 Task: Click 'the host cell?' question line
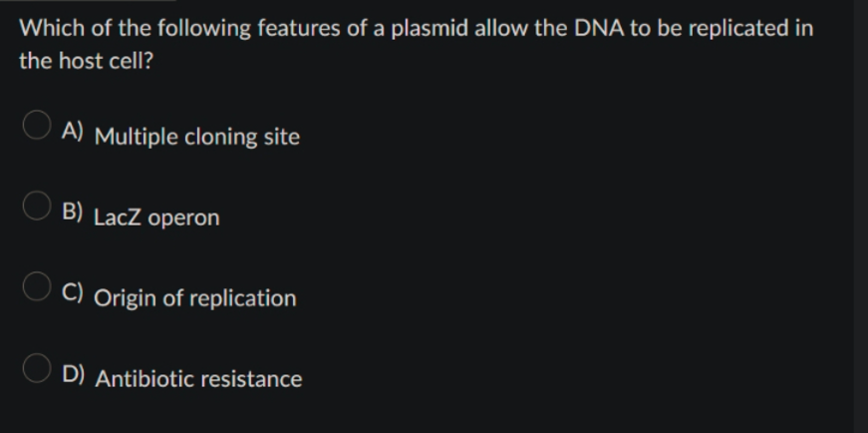[86, 61]
